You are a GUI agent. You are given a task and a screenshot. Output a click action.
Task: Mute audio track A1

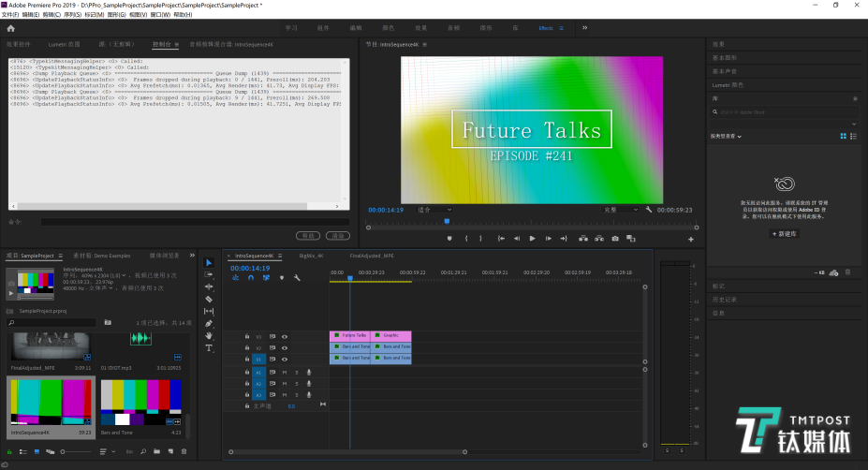(285, 372)
